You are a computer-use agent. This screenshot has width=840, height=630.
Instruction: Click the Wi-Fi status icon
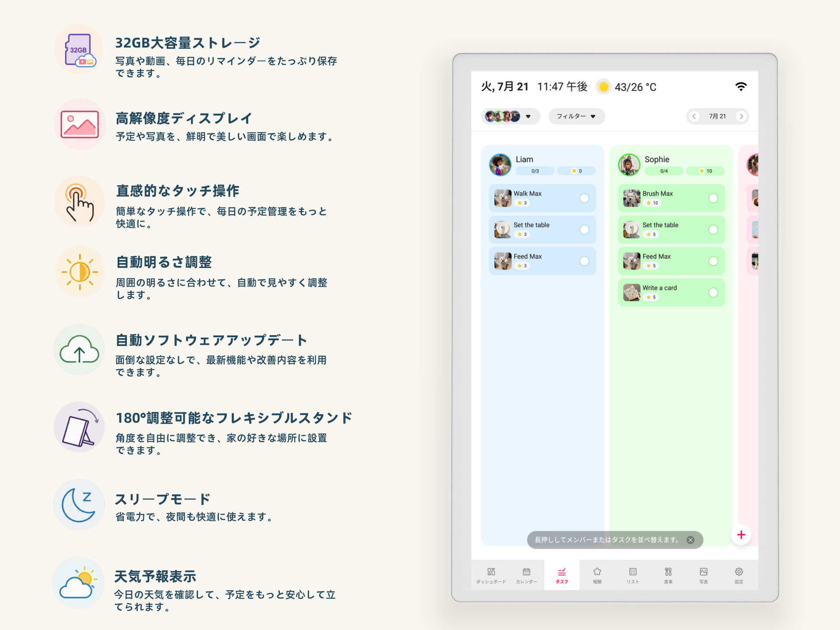[741, 87]
